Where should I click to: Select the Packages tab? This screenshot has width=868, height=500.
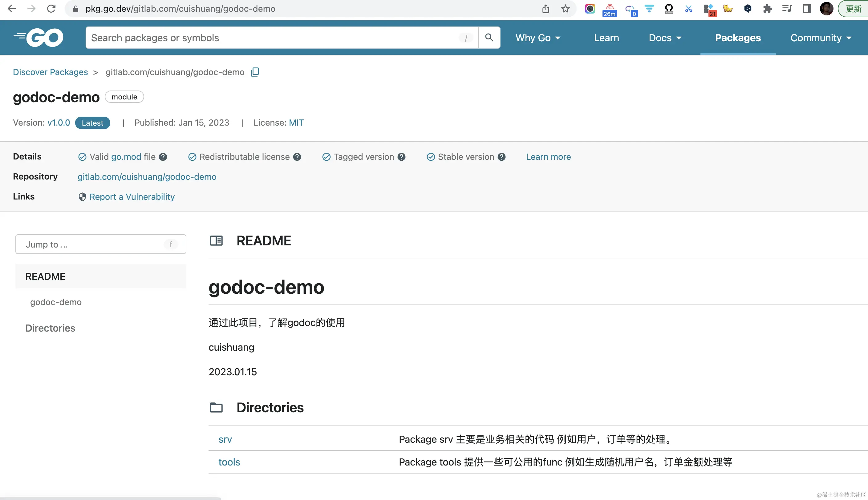click(x=738, y=38)
